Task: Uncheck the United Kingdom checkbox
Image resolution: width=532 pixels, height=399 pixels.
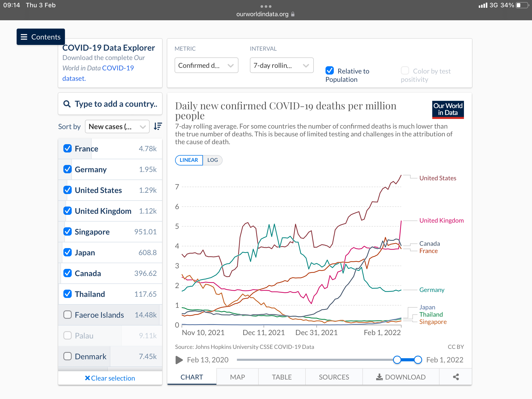Action: (68, 211)
